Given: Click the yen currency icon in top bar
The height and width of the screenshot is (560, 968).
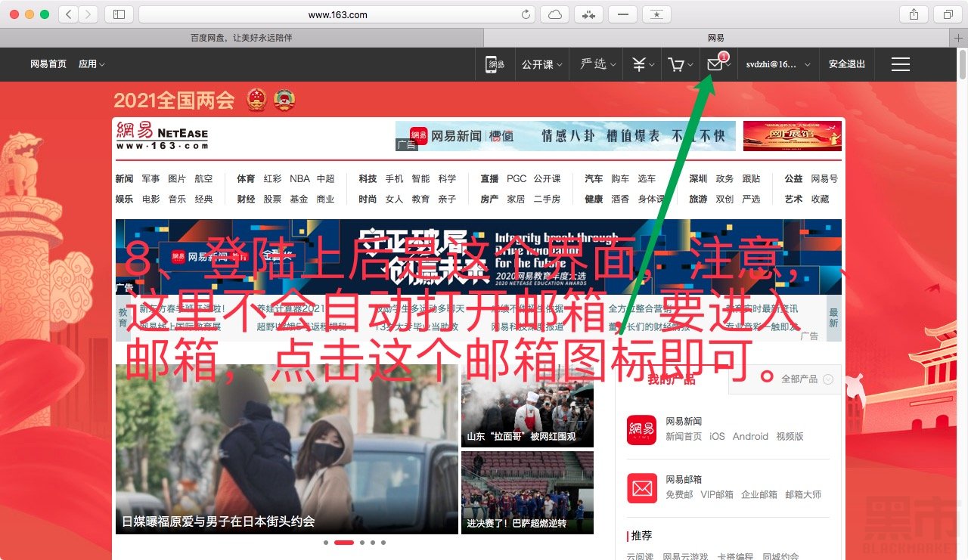Looking at the screenshot, I should tap(639, 65).
